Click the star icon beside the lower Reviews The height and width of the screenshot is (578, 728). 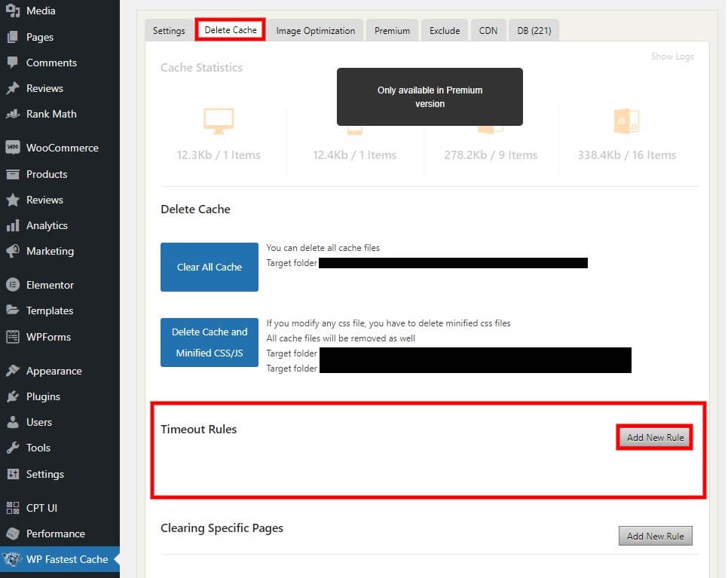point(13,200)
